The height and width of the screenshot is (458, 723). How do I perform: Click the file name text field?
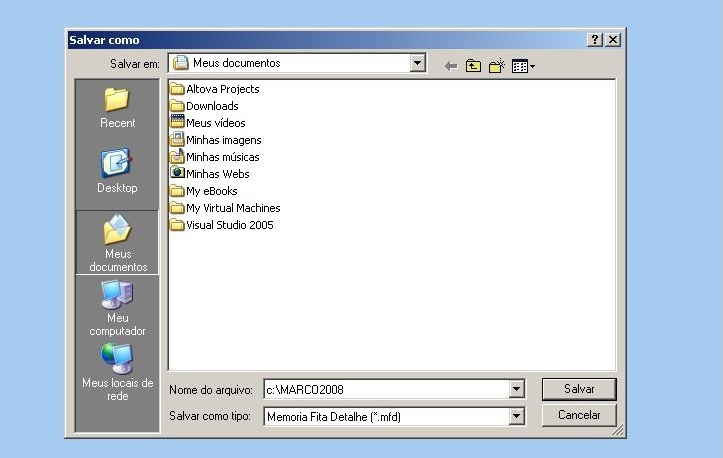[x=385, y=389]
